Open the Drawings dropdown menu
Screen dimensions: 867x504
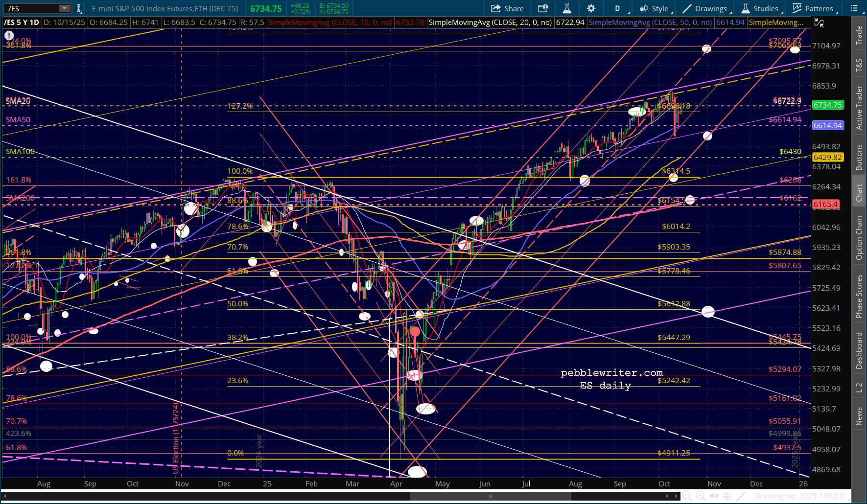(x=707, y=8)
